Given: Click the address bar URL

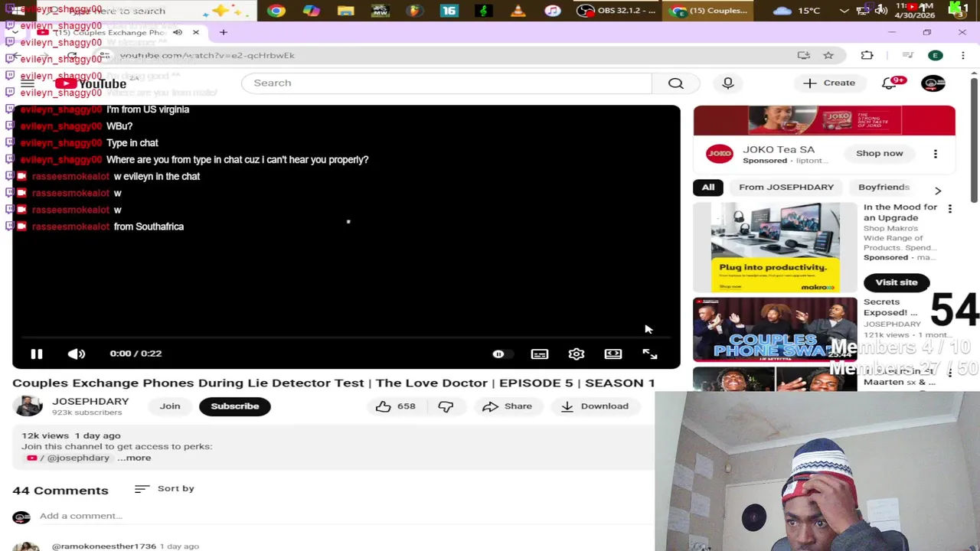Looking at the screenshot, I should 207,55.
